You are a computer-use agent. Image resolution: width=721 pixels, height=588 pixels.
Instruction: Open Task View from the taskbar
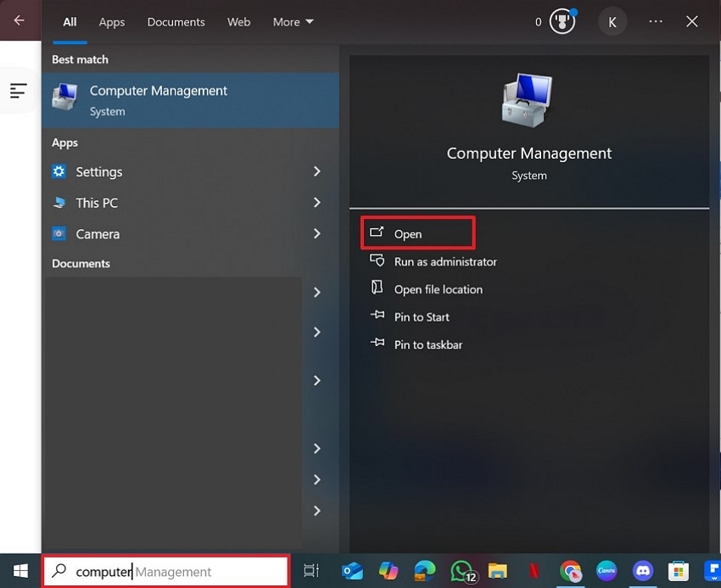point(311,571)
